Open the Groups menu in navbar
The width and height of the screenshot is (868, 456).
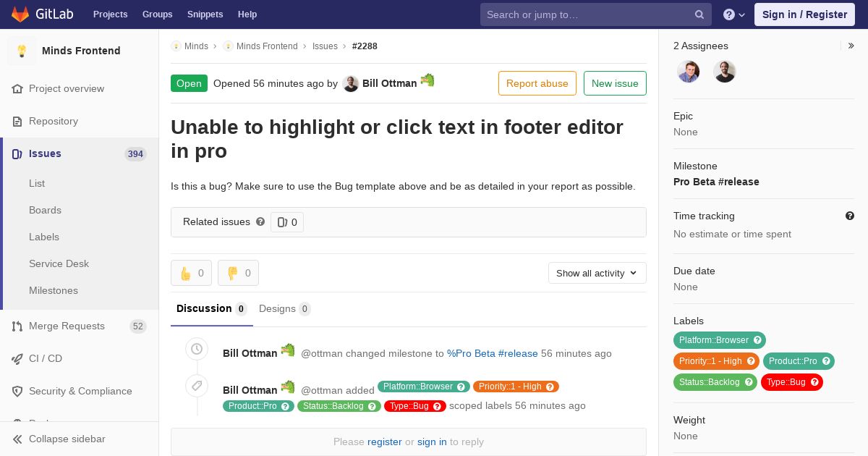(157, 14)
